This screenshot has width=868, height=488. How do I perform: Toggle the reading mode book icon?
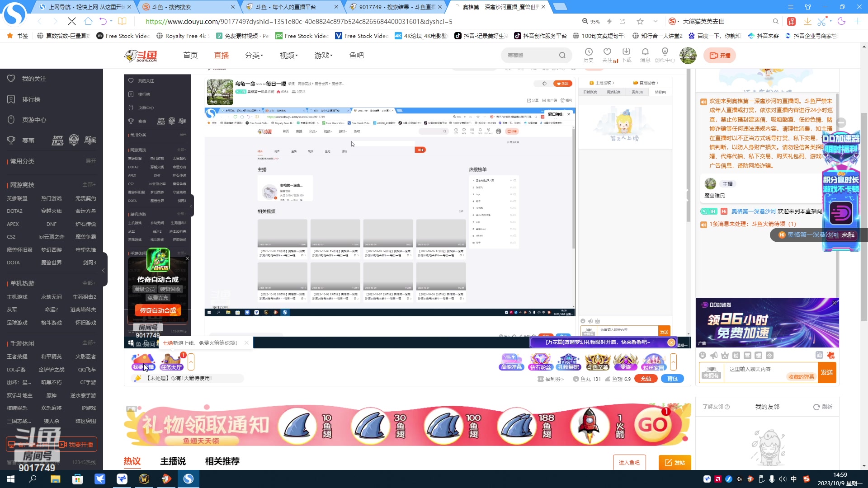pos(122,21)
